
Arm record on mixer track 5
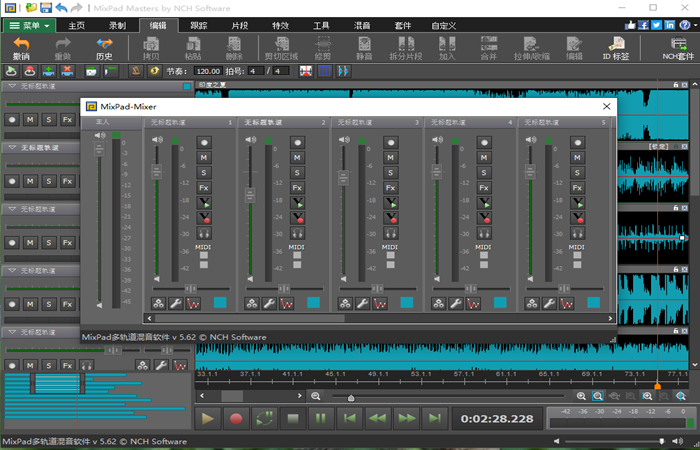pos(577,143)
